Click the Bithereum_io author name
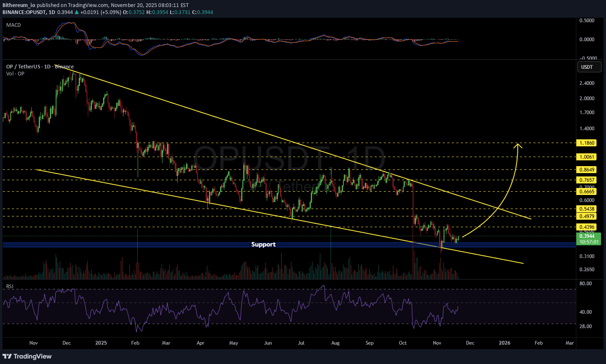The width and height of the screenshot is (606, 364). pos(19,5)
